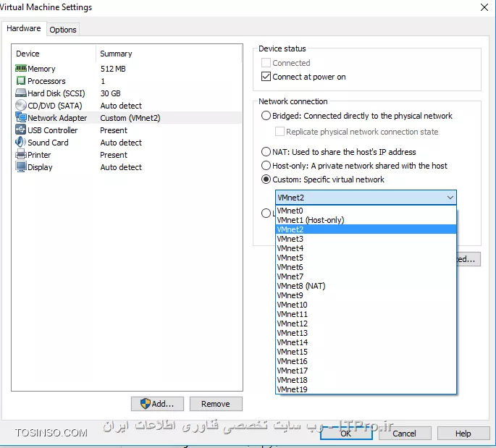Viewport: 496px width, 448px height.
Task: Select the Sound Card row
Action: [127, 143]
